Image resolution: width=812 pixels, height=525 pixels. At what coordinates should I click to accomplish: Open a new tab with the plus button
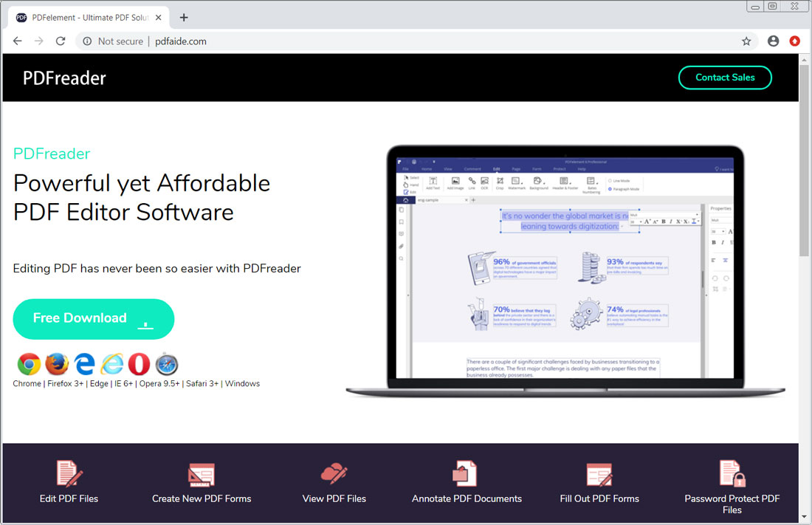click(x=184, y=18)
